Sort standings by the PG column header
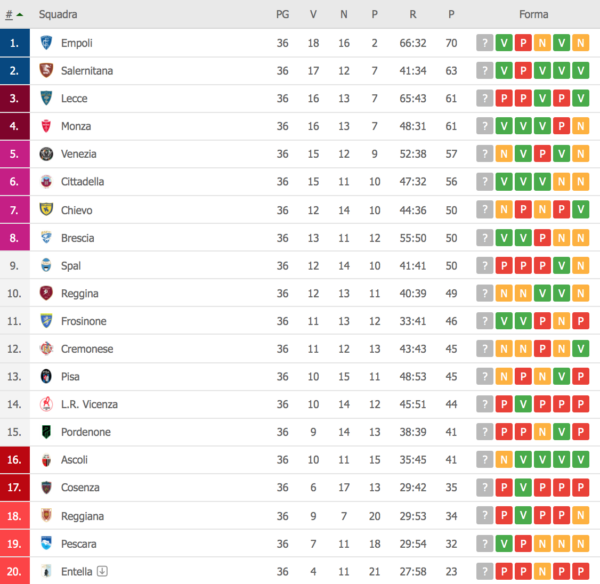600x584 pixels. (282, 15)
